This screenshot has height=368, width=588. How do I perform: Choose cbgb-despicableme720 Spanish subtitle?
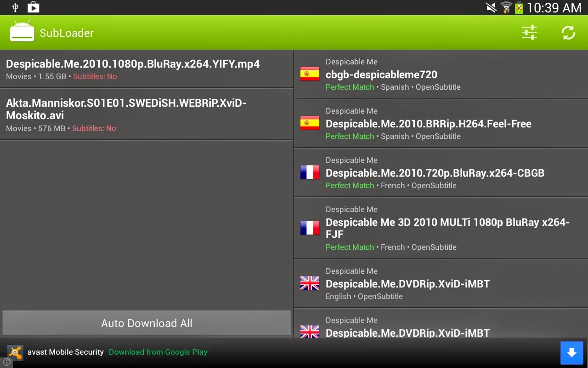[441, 74]
